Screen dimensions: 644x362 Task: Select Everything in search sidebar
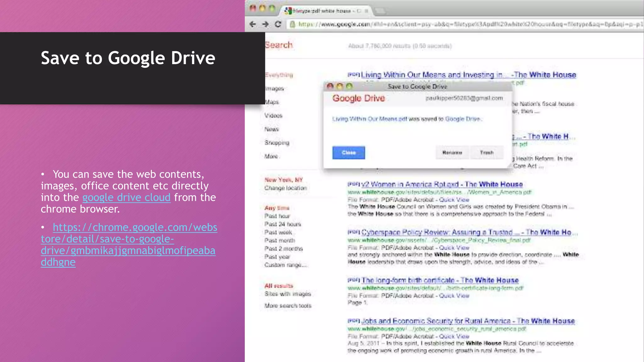click(279, 75)
